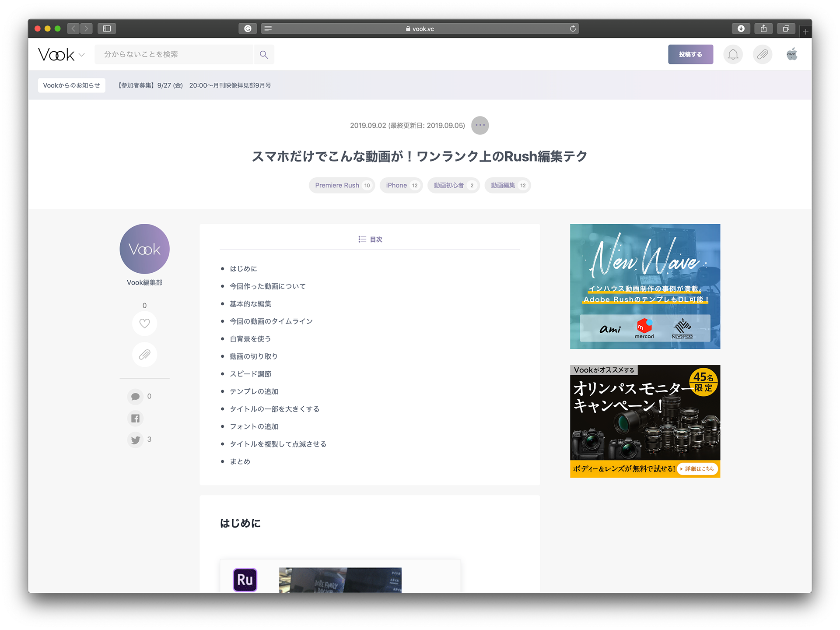Screen dimensions: 840x630
Task: Click the search magnifier icon
Action: click(264, 55)
